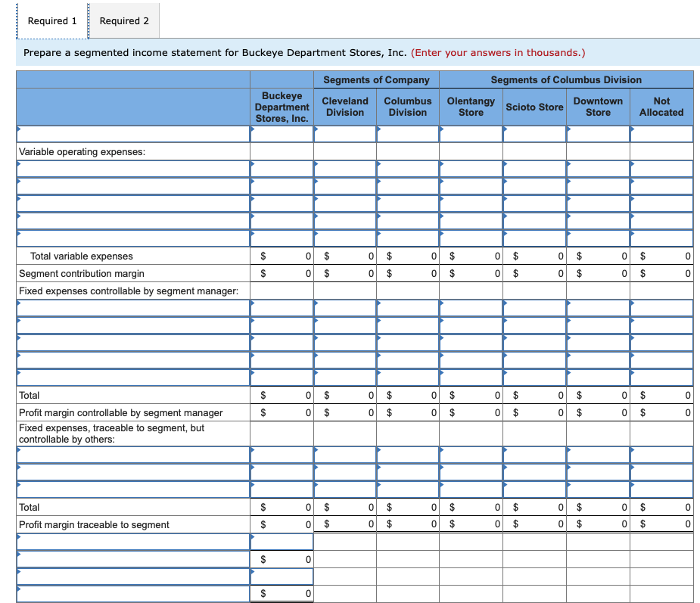Click first variable expense cell under Not Allocated
This screenshot has width=700, height=603.
[661, 169]
